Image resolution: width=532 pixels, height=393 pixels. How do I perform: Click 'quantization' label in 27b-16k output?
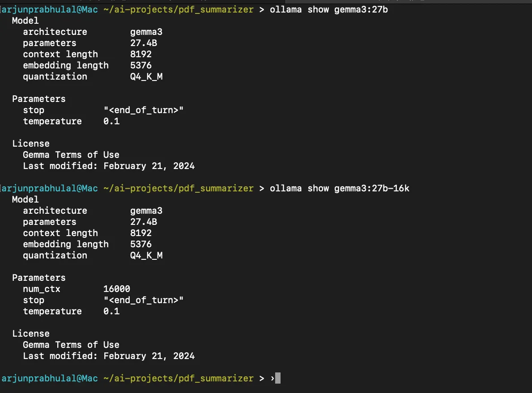point(55,256)
